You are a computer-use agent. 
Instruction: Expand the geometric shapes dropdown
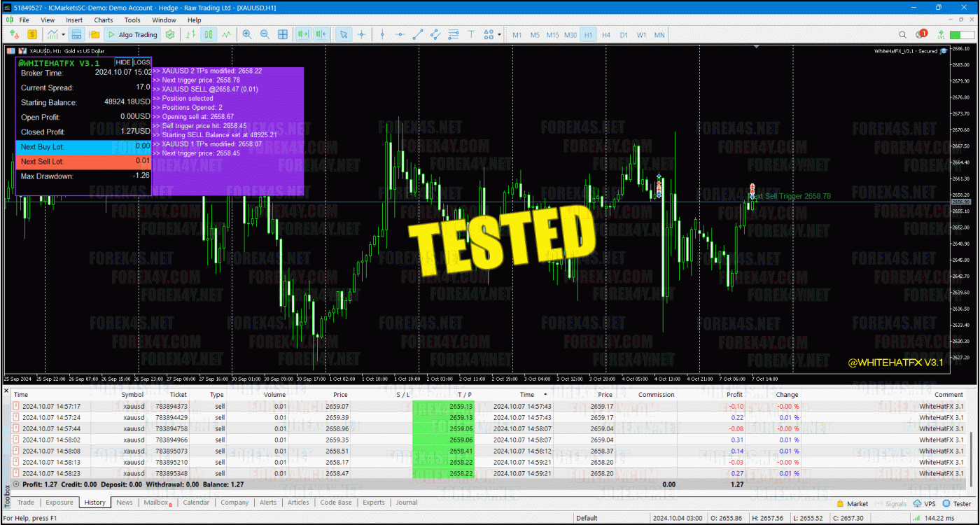click(499, 34)
